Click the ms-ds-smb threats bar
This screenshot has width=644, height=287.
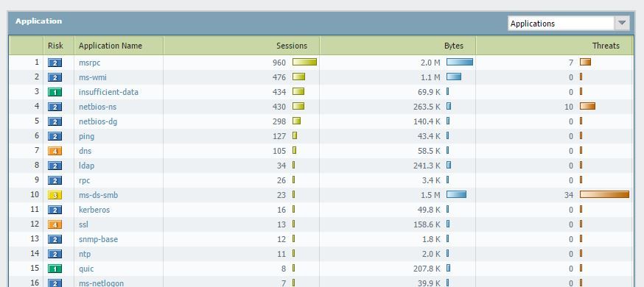click(x=604, y=194)
